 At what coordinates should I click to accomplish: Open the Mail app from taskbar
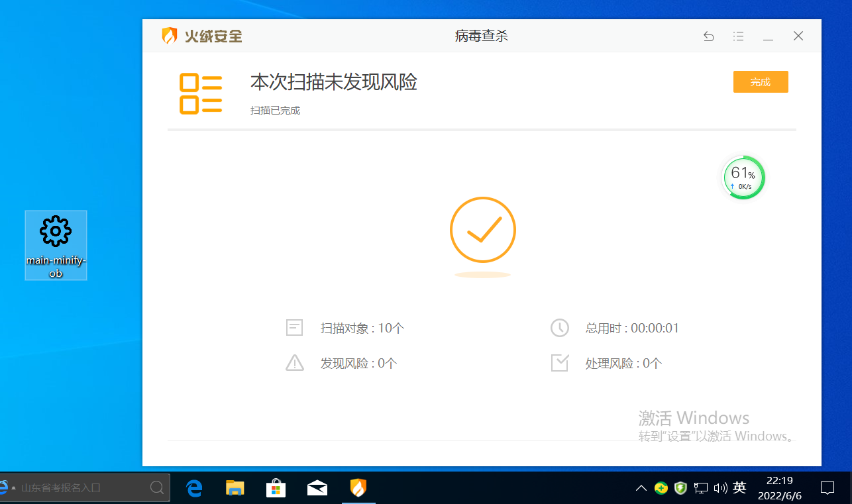point(317,489)
